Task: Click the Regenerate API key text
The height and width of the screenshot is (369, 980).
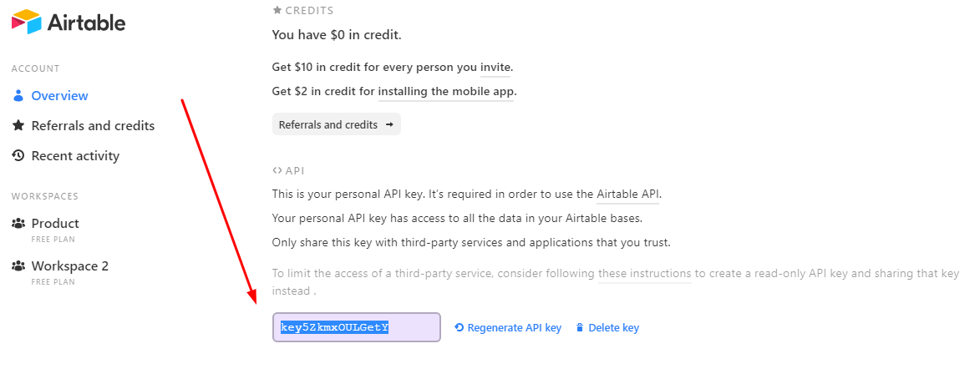Action: 514,328
